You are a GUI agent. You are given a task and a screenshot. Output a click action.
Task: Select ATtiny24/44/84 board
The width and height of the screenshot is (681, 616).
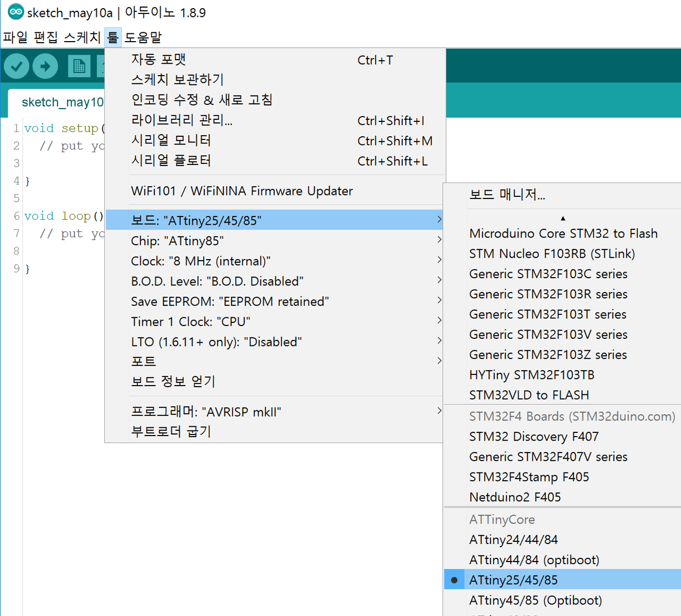tap(562, 539)
